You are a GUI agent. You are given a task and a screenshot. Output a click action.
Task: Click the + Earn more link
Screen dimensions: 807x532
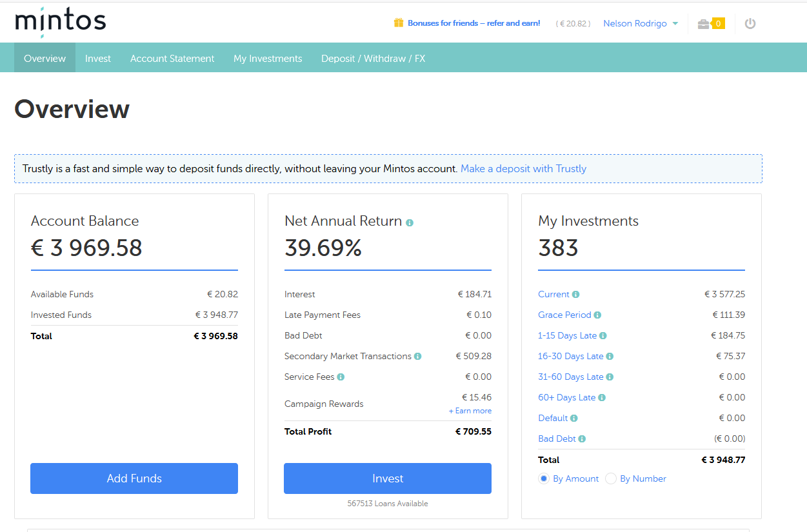point(470,411)
